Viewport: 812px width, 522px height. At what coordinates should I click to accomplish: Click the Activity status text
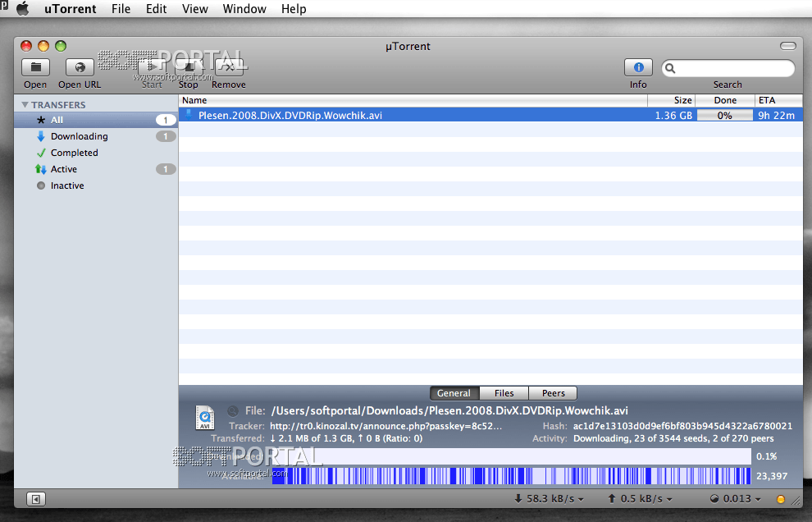673,438
